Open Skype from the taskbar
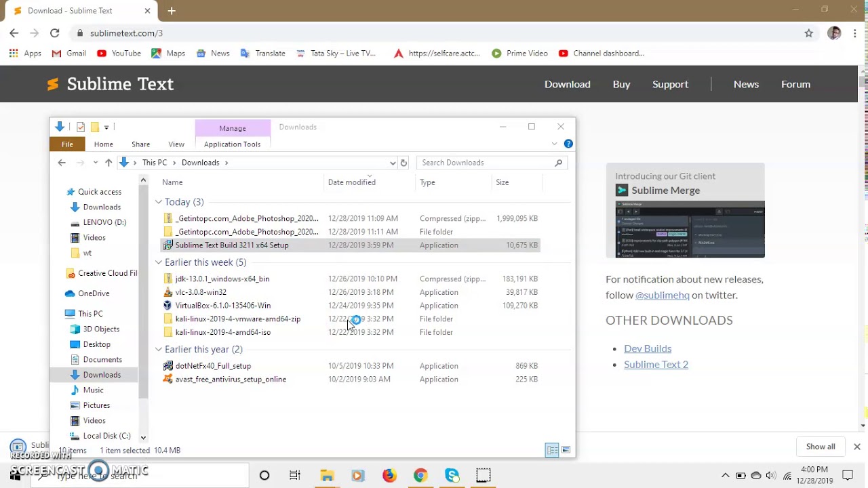This screenshot has width=868, height=488. pyautogui.click(x=452, y=475)
